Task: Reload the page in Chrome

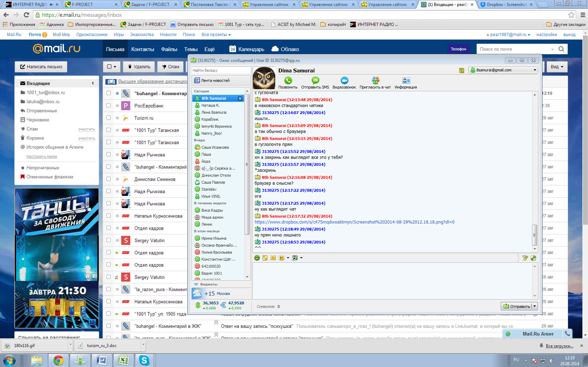Action: [x=26, y=15]
